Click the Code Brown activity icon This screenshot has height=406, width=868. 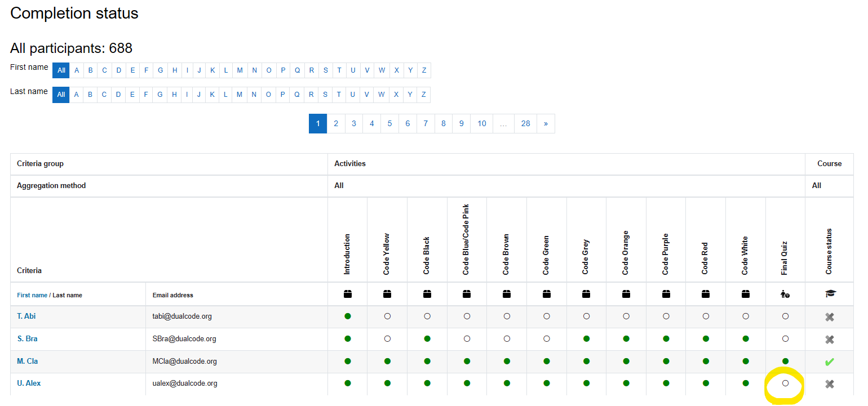(507, 294)
